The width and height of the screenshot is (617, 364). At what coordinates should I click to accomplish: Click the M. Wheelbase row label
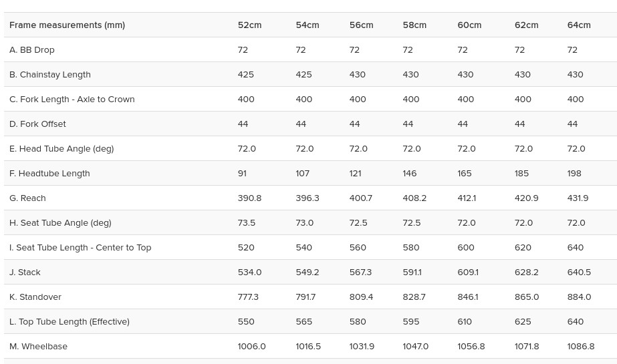click(38, 347)
